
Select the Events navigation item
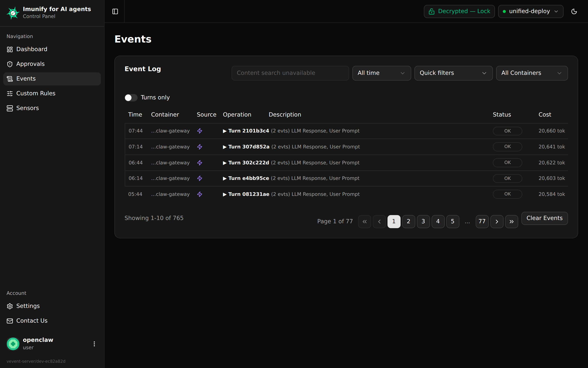tap(52, 79)
